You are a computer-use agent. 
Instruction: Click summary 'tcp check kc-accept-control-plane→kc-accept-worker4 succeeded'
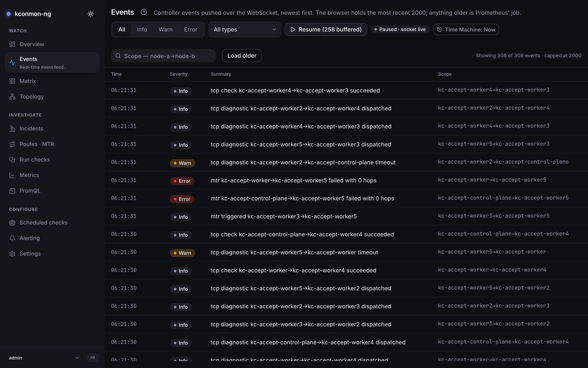[302, 234]
